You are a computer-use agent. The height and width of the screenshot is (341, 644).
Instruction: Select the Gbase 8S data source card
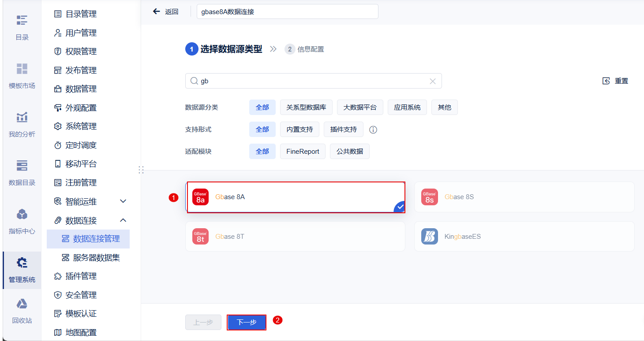click(524, 197)
